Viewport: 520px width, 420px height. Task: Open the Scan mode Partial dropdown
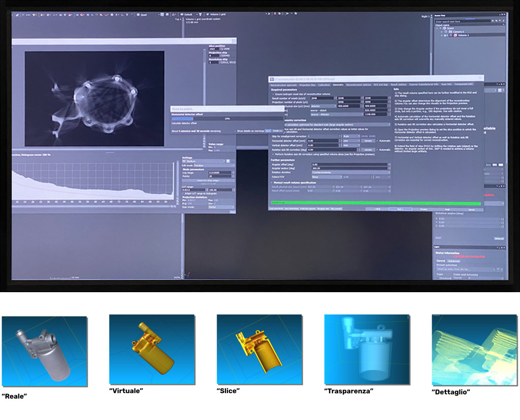tap(221, 207)
